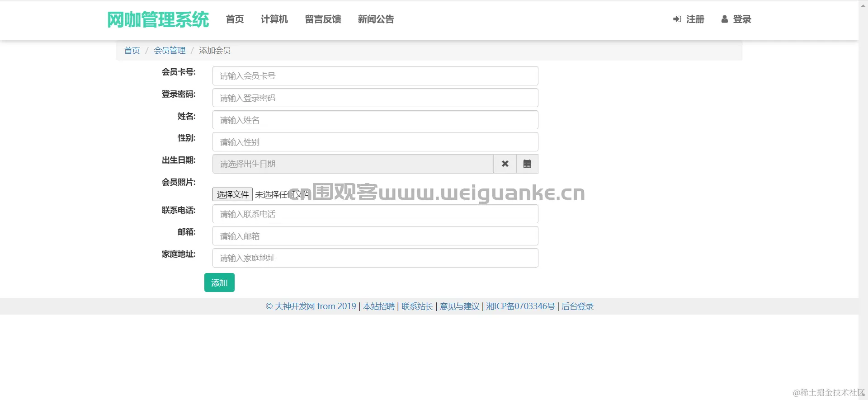Focus the 姓名 input field
This screenshot has width=868, height=400.
click(375, 120)
